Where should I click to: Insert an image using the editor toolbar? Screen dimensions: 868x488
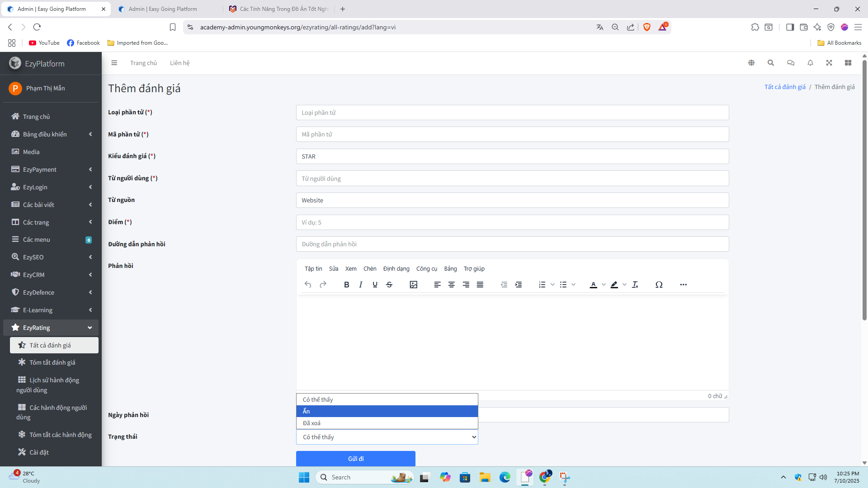[x=413, y=285]
